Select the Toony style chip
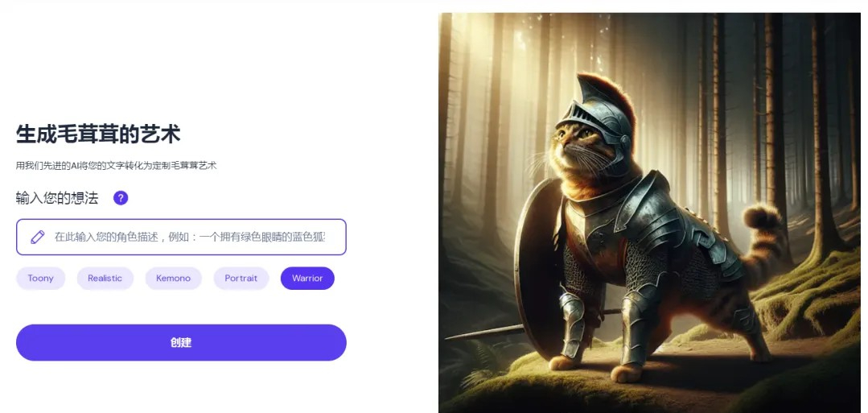Viewport: 868px width, 413px height. pos(40,279)
